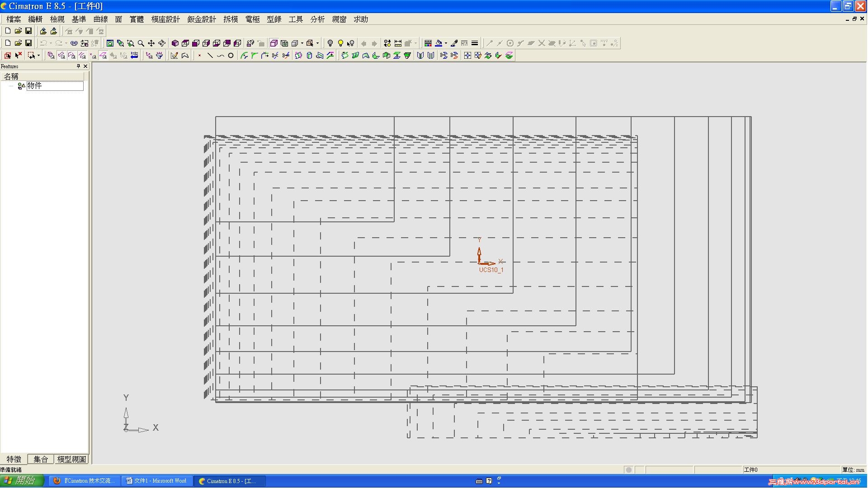The image size is (868, 488).
Task: Open Microsoft Word from the taskbar
Action: pos(157,481)
